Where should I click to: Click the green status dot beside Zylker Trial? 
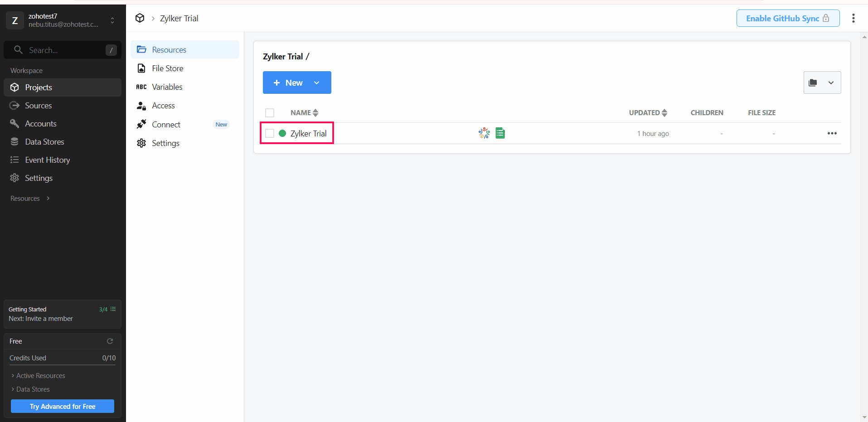pos(282,133)
